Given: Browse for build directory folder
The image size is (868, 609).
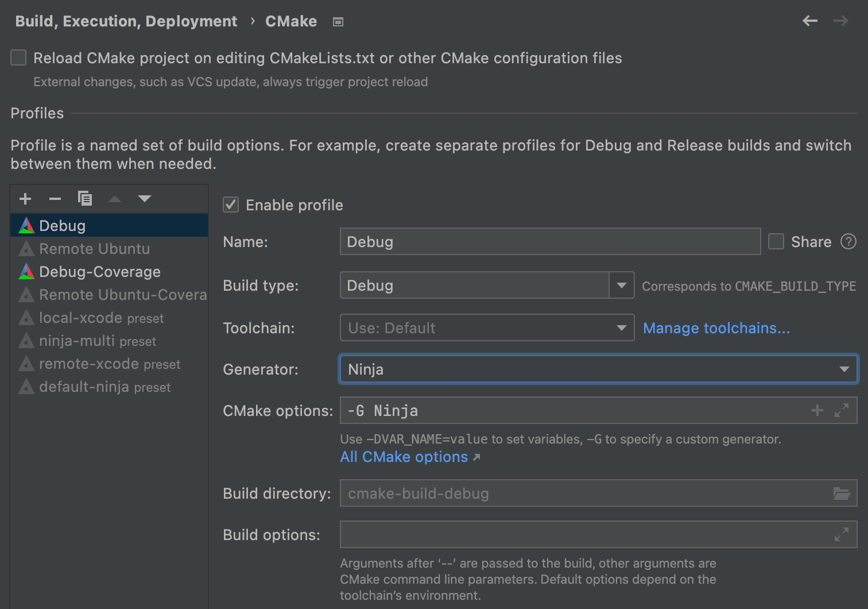Looking at the screenshot, I should (842, 493).
